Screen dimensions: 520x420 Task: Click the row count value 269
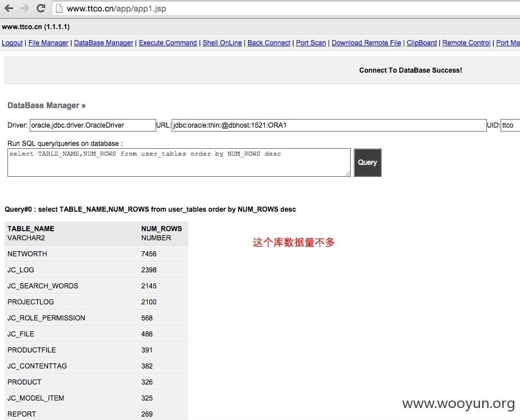[x=147, y=414]
